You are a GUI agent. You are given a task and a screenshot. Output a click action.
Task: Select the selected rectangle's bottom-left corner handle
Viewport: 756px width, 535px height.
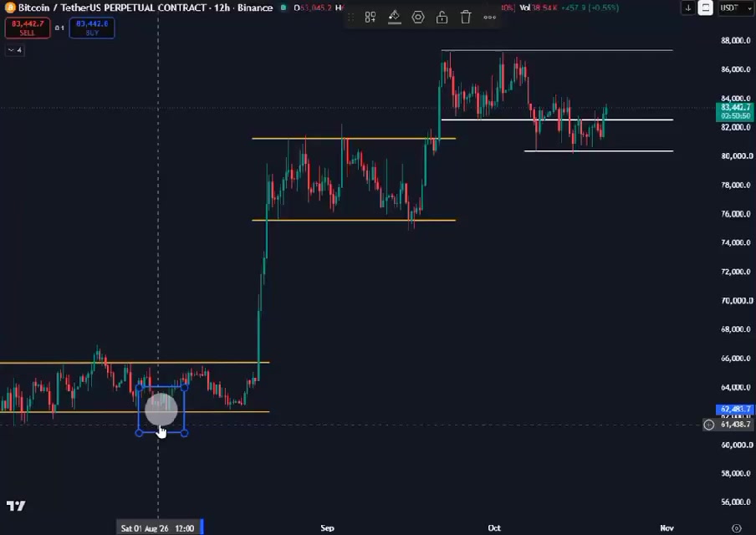point(140,433)
